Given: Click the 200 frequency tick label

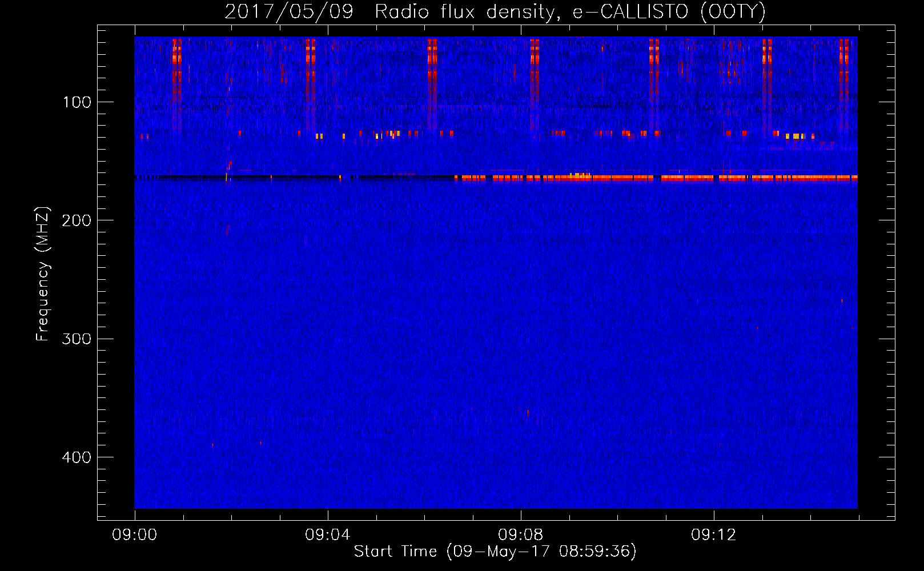Looking at the screenshot, I should [77, 220].
